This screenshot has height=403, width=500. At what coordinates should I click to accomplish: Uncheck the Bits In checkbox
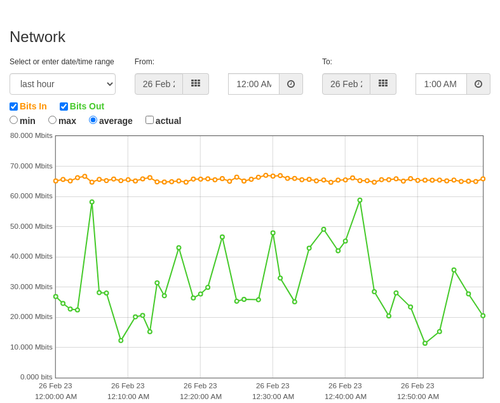(x=14, y=106)
